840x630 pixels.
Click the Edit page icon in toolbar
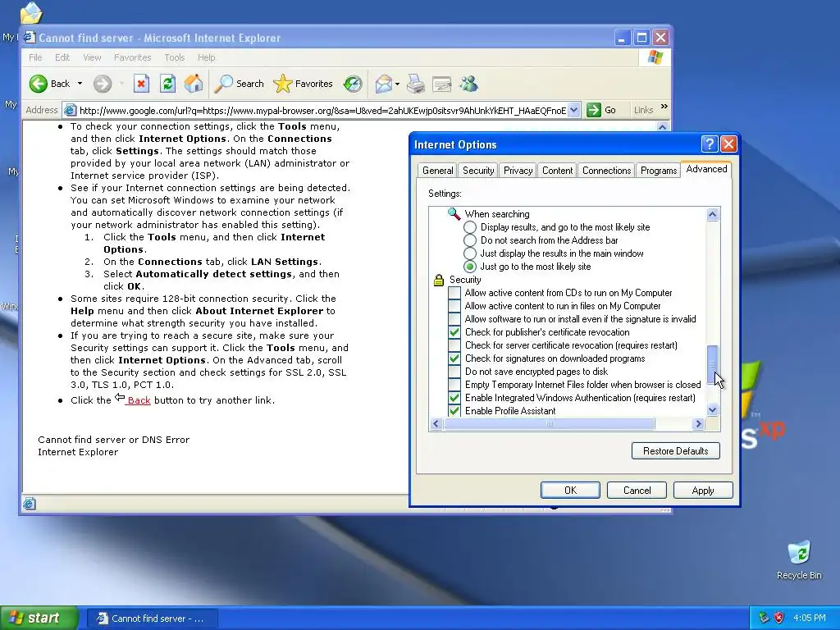point(442,84)
